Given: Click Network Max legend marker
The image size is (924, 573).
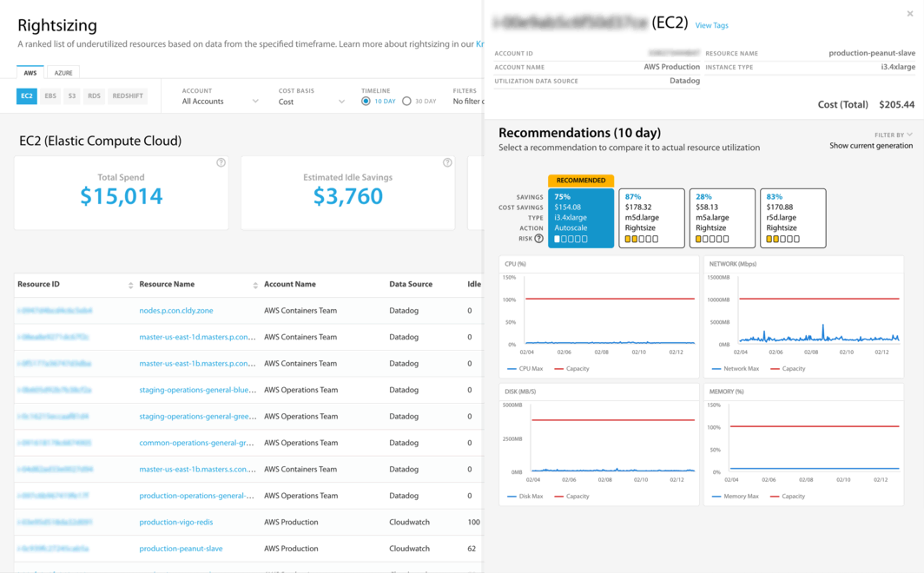Looking at the screenshot, I should click(x=716, y=369).
